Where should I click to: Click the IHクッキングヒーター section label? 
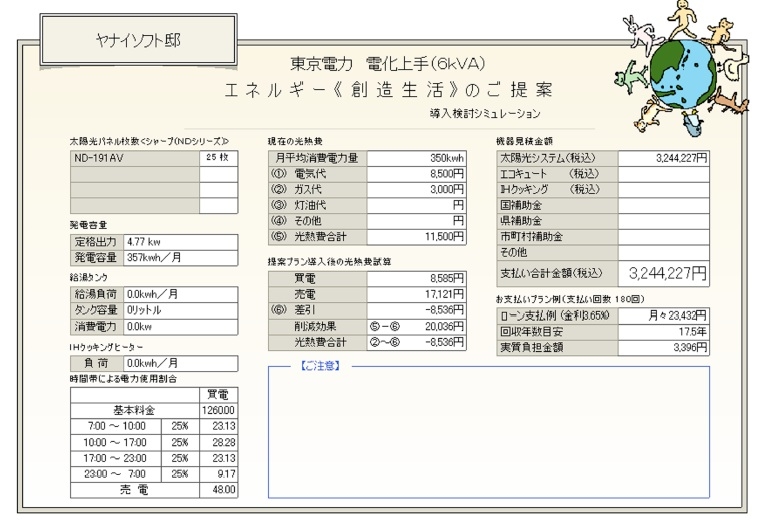pos(106,347)
